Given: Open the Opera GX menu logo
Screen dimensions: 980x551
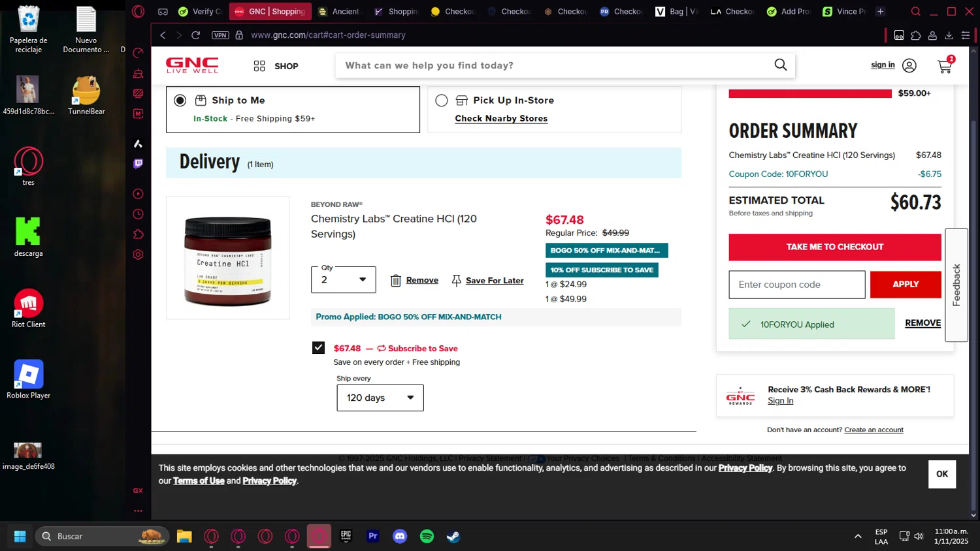Looking at the screenshot, I should tap(138, 11).
